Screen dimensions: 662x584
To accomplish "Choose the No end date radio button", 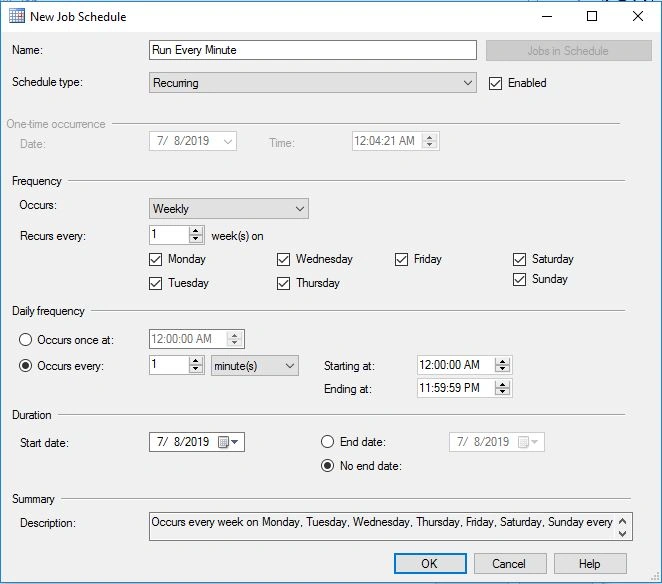I will click(x=327, y=466).
